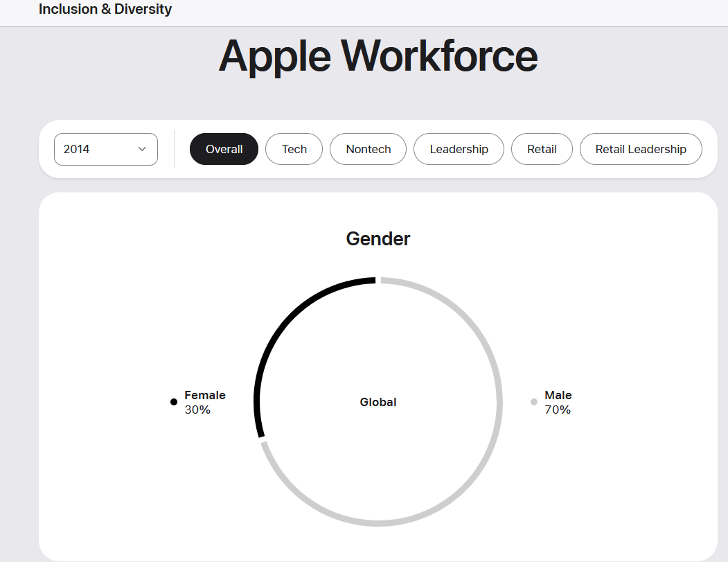Viewport: 728px width, 562px height.
Task: Click the '70%' value text
Action: coord(558,410)
